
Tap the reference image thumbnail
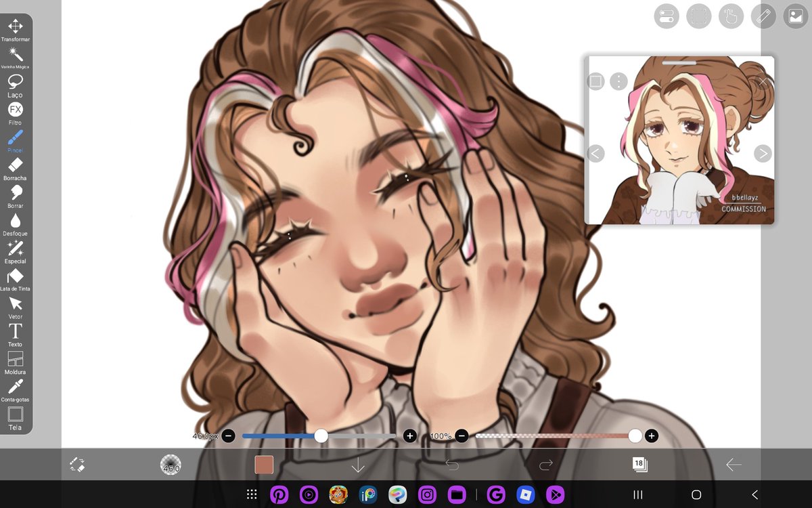(679, 140)
